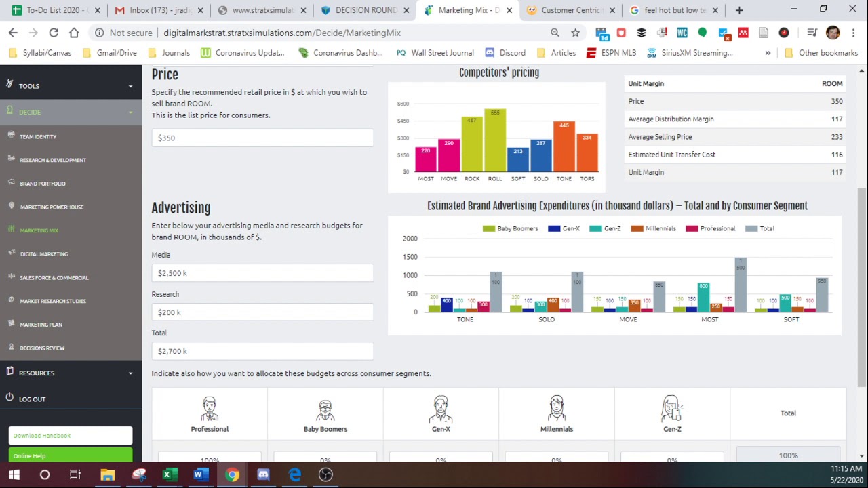The width and height of the screenshot is (868, 488).
Task: Click the Gen-X segment icon
Action: (x=441, y=409)
